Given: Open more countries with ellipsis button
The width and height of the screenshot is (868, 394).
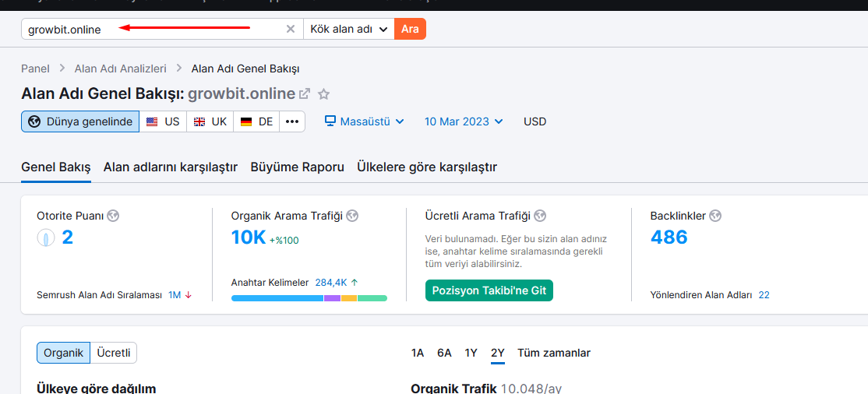Looking at the screenshot, I should (x=292, y=121).
